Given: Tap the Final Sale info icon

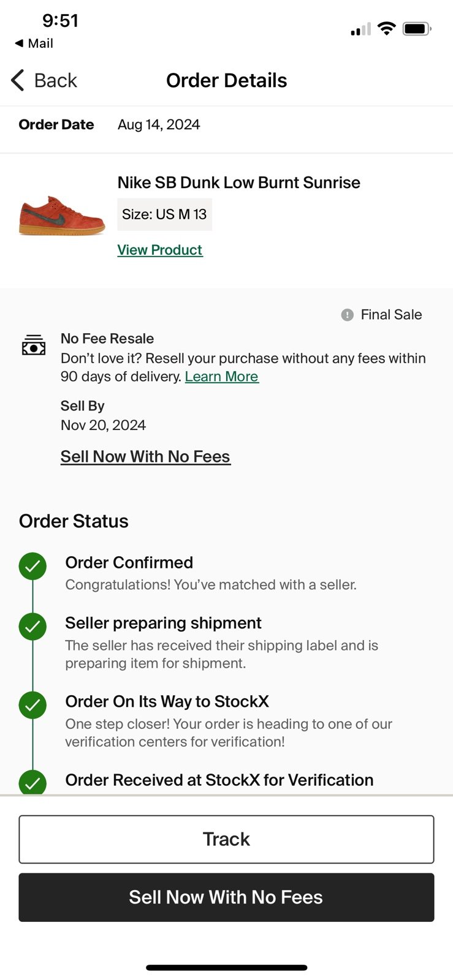Looking at the screenshot, I should point(347,315).
